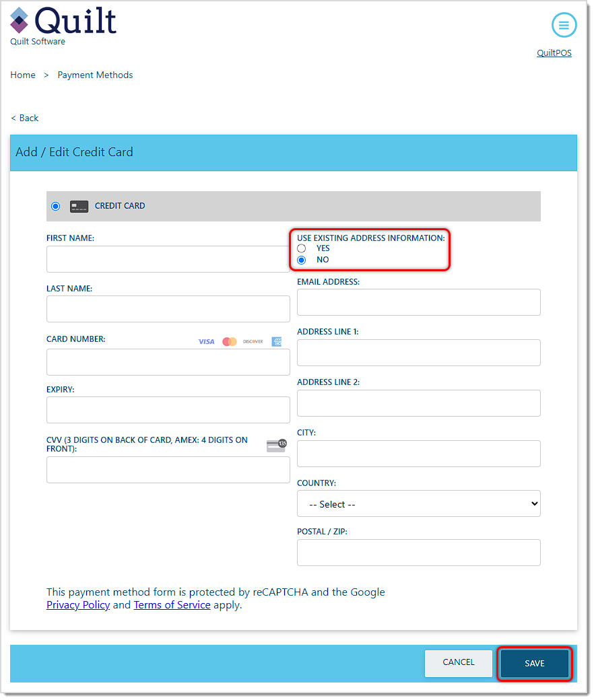Click the Discover card logo
The width and height of the screenshot is (594, 700).
tap(254, 343)
